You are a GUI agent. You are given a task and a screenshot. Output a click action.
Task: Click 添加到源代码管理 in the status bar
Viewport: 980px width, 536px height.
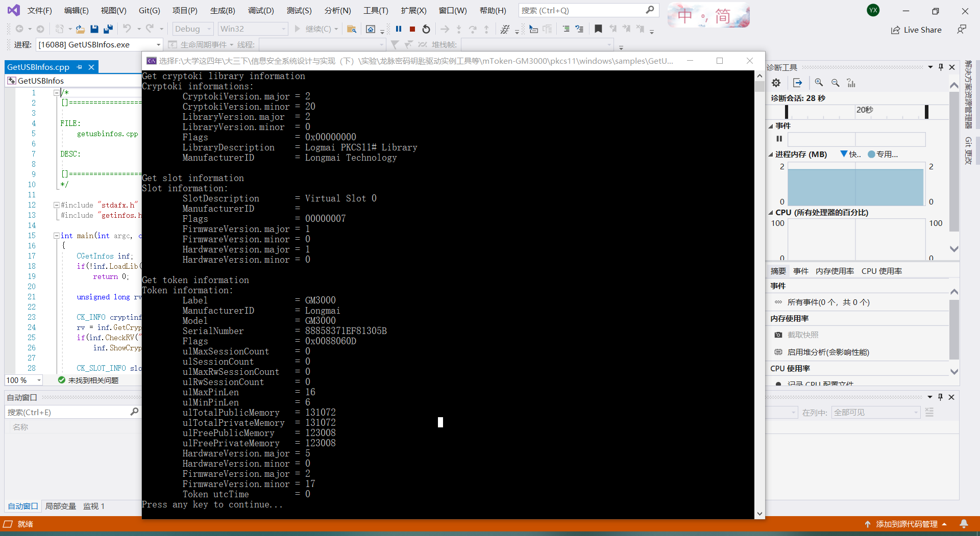(906, 524)
